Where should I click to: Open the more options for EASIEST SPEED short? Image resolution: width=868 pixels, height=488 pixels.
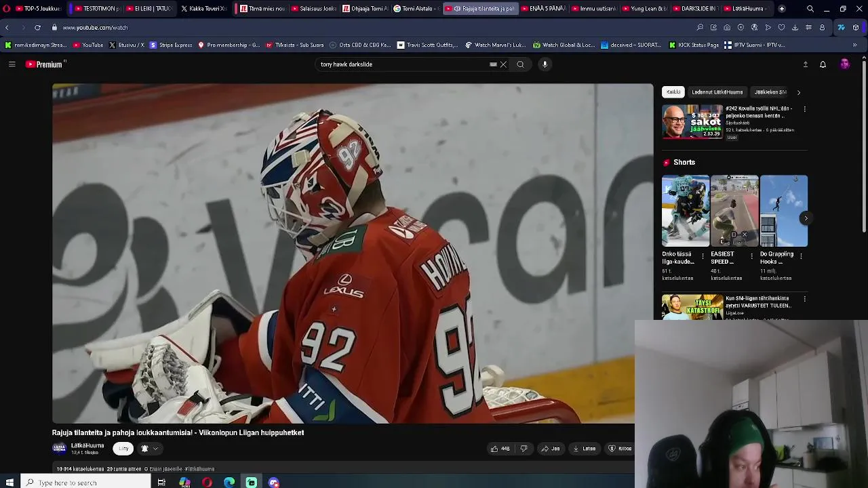pos(751,256)
